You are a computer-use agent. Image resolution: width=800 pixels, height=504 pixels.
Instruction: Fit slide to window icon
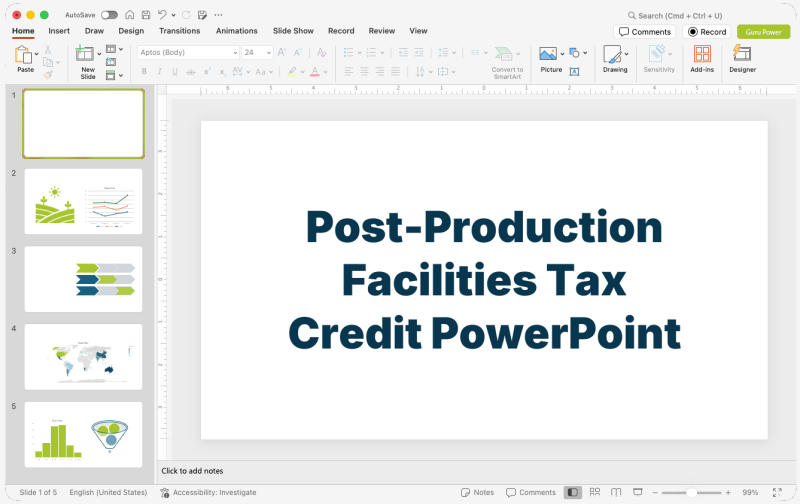[777, 492]
